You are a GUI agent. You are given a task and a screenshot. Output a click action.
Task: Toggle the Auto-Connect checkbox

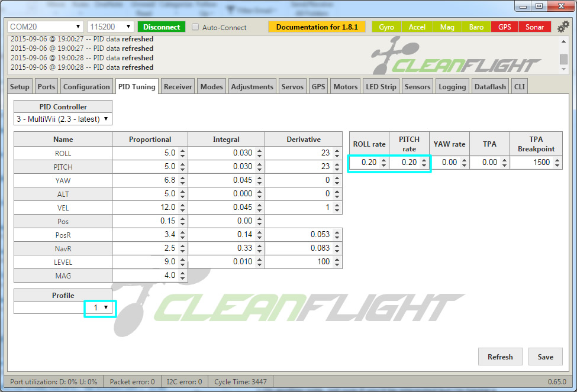point(195,27)
